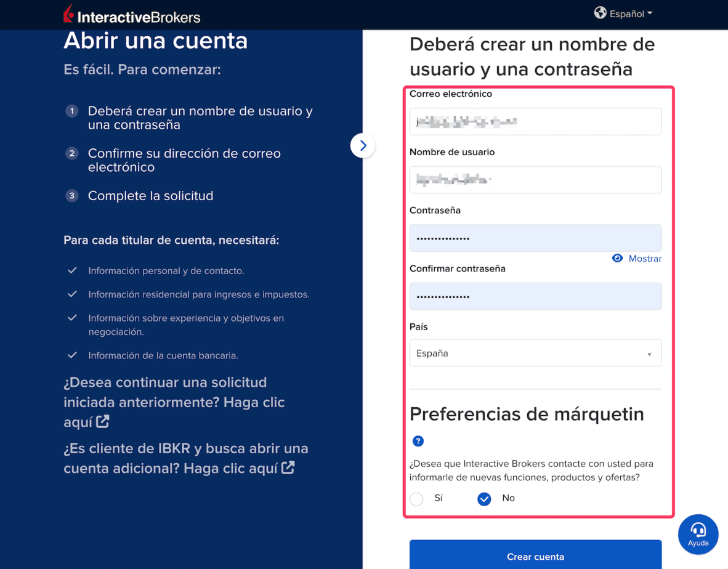The height and width of the screenshot is (569, 728).
Task: Click the Mostrar password link
Action: (x=645, y=259)
